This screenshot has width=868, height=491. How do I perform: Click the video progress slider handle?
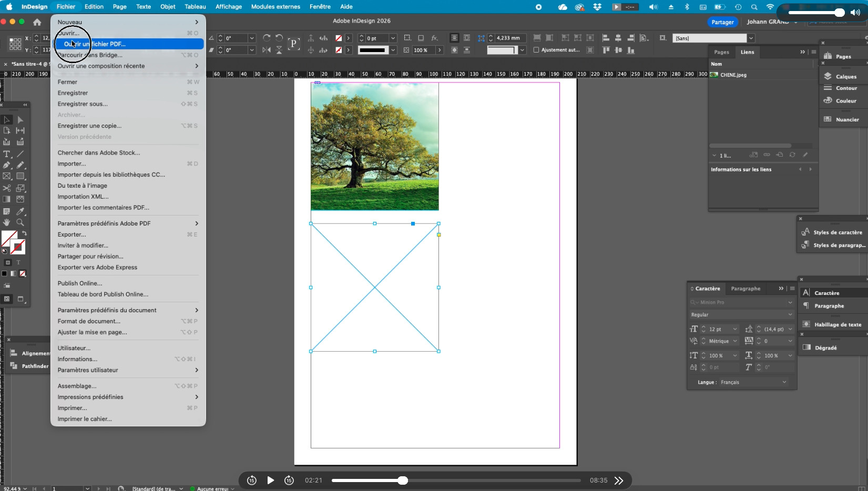pos(403,480)
